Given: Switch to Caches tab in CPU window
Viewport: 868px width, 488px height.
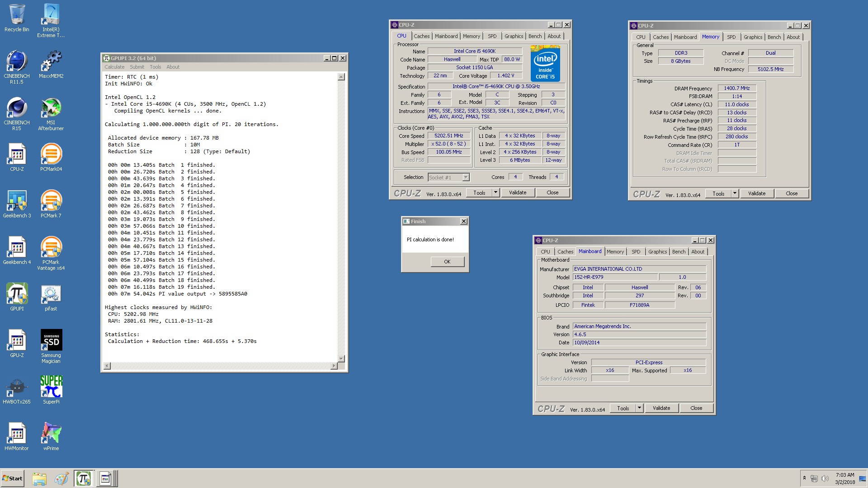Looking at the screenshot, I should [x=421, y=36].
